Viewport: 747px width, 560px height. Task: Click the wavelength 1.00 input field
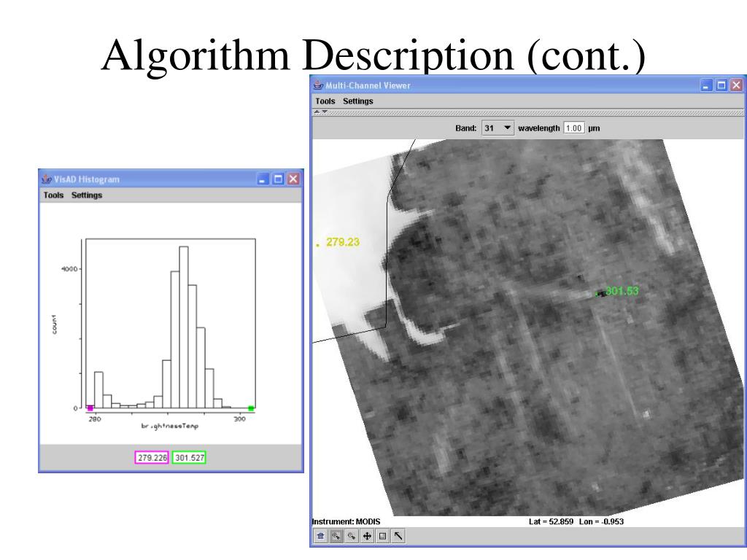[x=574, y=128]
